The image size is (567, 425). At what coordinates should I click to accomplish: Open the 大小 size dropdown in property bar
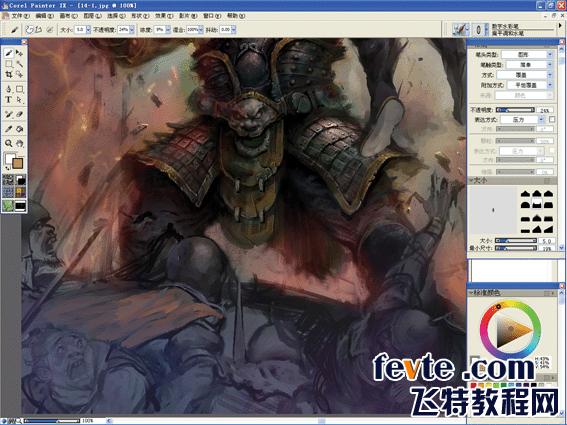point(88,30)
